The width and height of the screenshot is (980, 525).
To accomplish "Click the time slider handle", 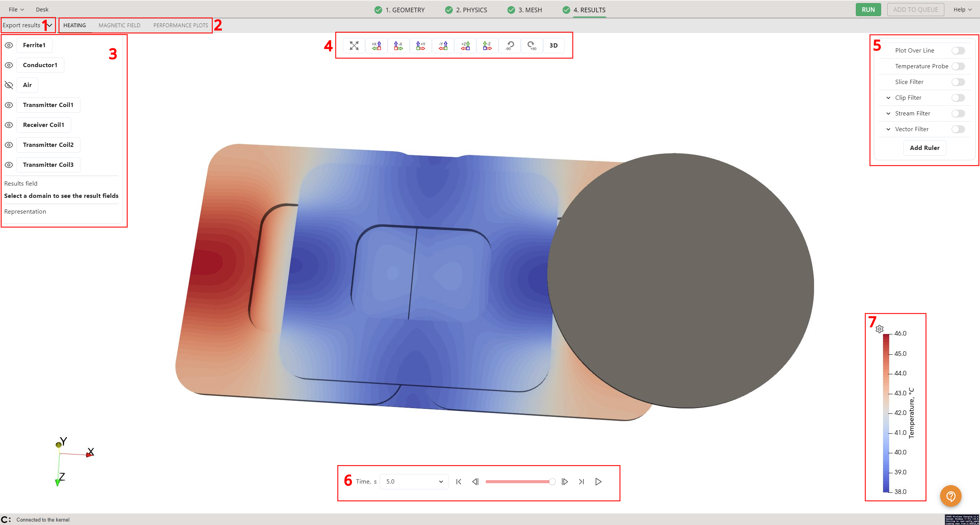I will pyautogui.click(x=552, y=482).
